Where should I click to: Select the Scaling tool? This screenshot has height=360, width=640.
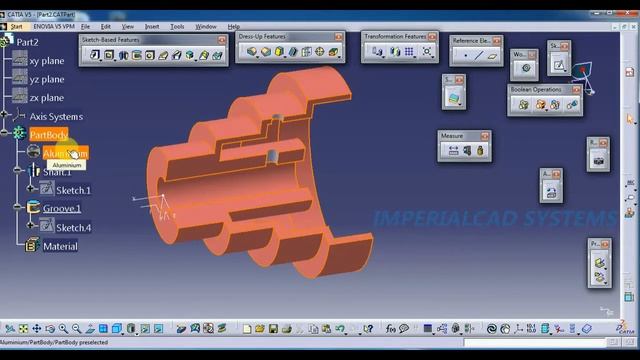coord(427,52)
